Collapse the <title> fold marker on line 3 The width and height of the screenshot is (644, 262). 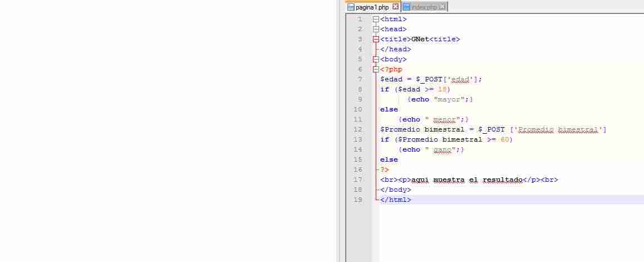(376, 40)
